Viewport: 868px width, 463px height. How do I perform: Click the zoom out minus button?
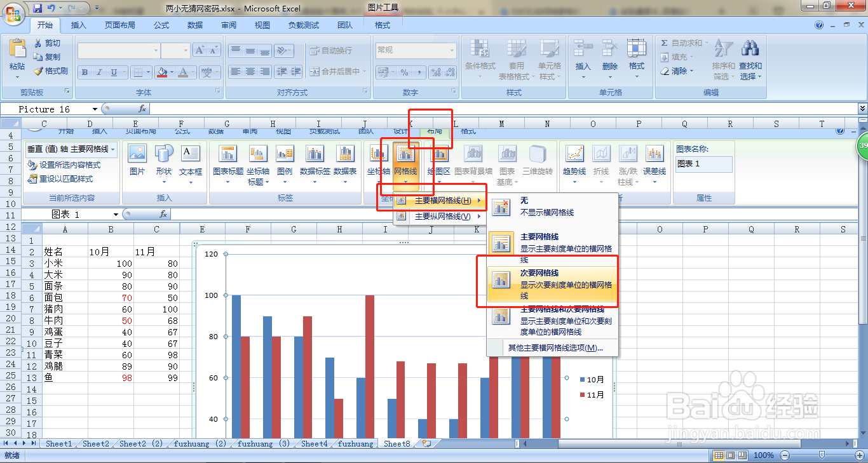(x=785, y=455)
